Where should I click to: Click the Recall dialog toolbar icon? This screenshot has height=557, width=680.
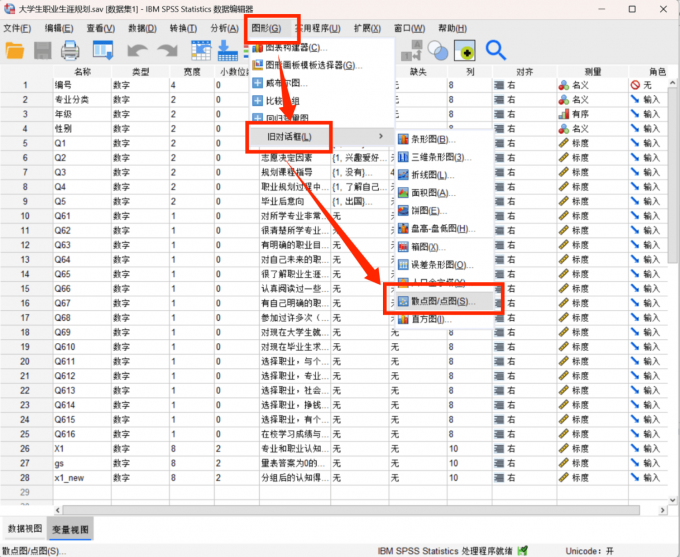103,50
